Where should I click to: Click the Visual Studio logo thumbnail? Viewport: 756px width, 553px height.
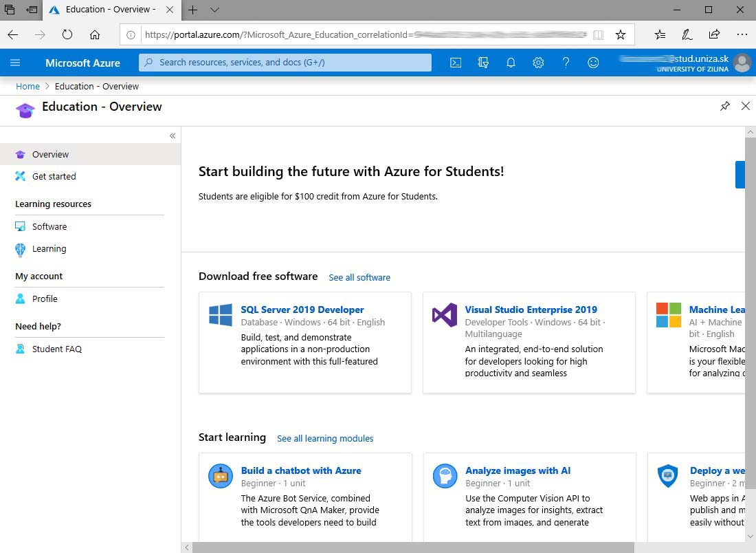(445, 315)
